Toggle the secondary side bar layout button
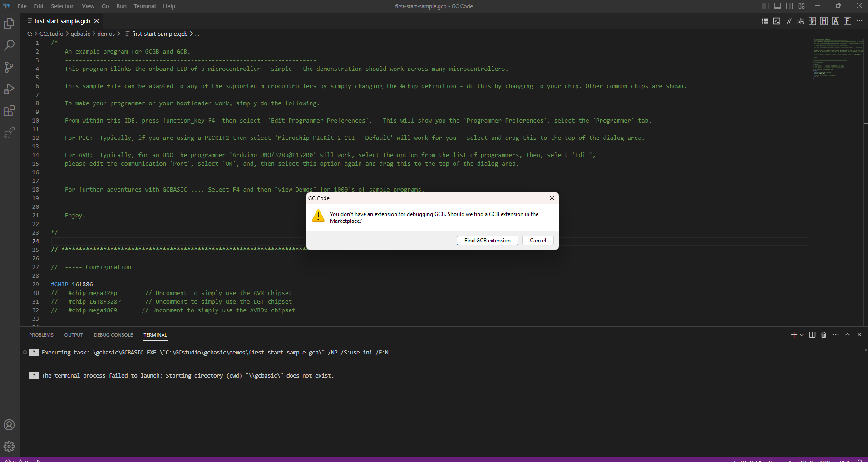 pos(789,6)
